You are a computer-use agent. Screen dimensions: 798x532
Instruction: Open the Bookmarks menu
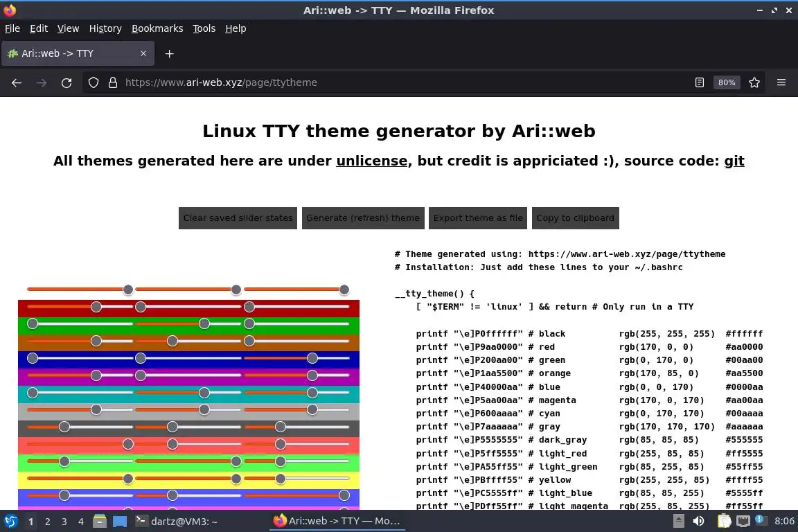(x=157, y=28)
